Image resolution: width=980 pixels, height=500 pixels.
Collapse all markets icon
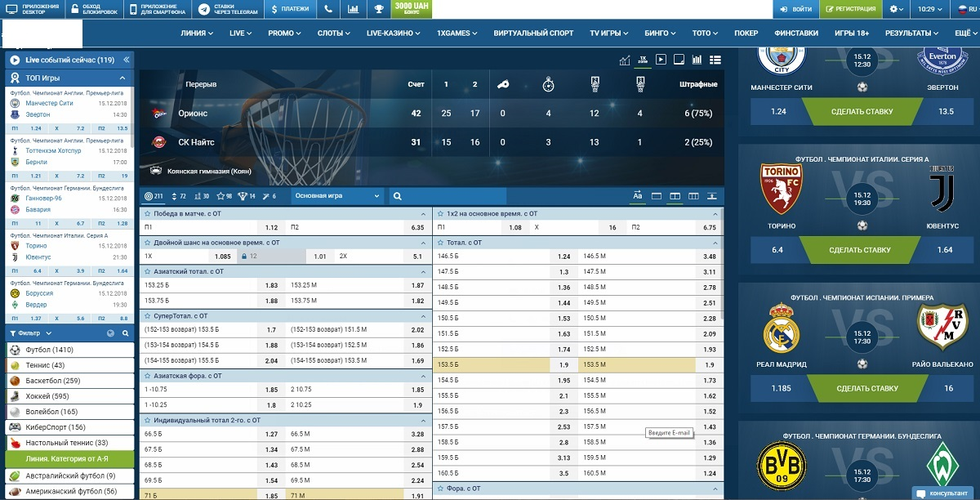(713, 196)
